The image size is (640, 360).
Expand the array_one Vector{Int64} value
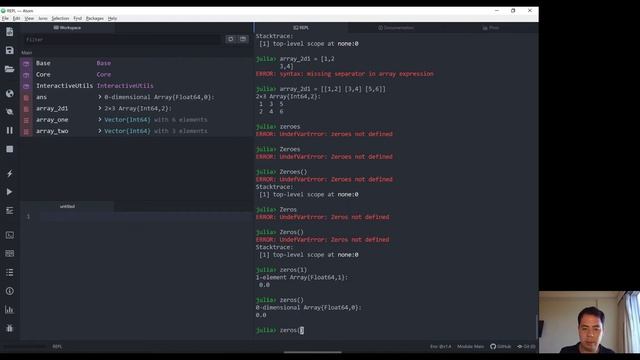point(100,120)
